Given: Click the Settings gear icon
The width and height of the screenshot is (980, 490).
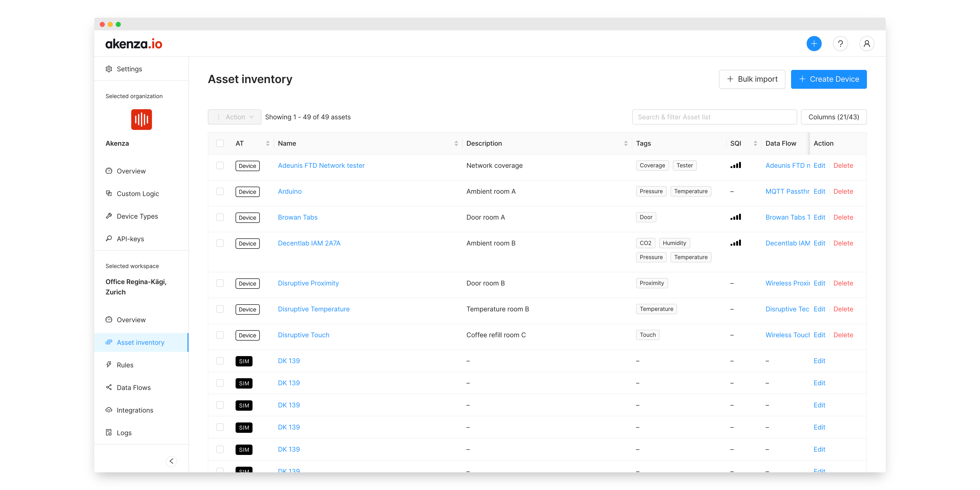Looking at the screenshot, I should click(x=109, y=69).
